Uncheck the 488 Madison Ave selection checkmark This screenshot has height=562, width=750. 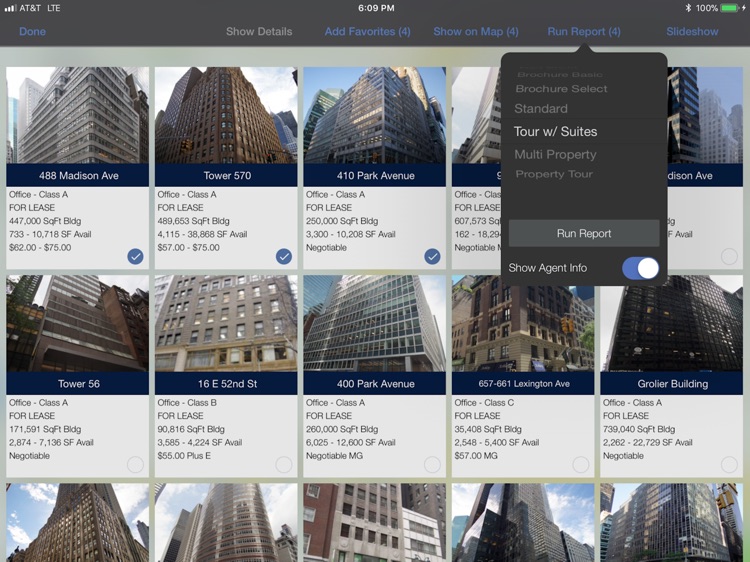135,257
